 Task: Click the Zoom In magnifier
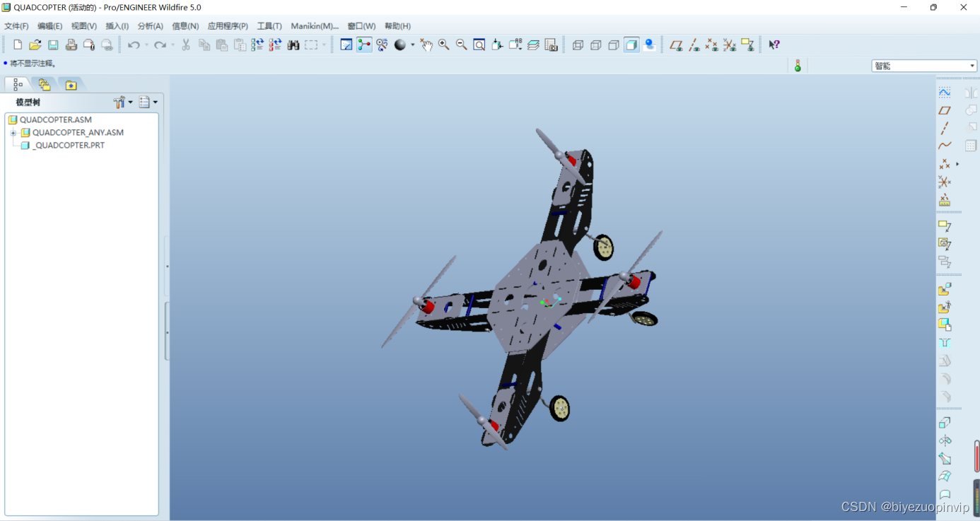[444, 45]
